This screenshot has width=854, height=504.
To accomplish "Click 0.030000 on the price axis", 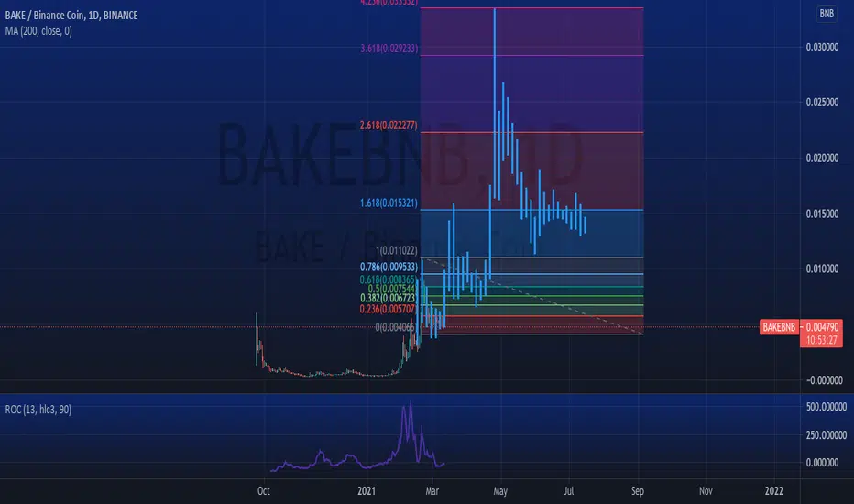I will 822,48.
